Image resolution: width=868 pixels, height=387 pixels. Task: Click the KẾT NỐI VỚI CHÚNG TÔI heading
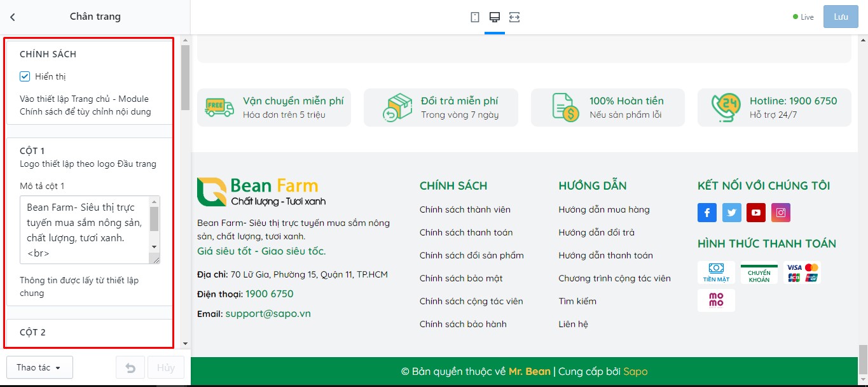(x=764, y=186)
